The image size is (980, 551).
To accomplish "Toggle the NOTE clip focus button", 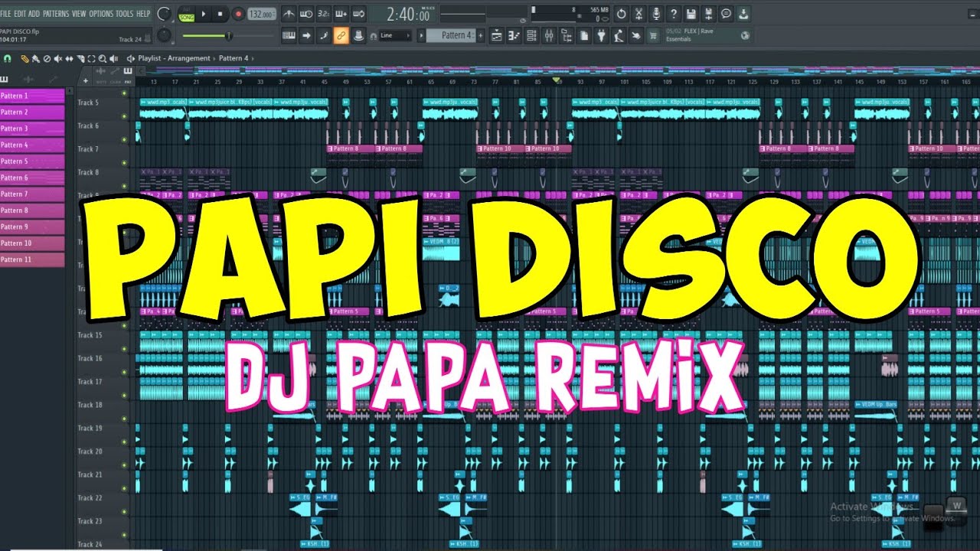I will [x=103, y=81].
